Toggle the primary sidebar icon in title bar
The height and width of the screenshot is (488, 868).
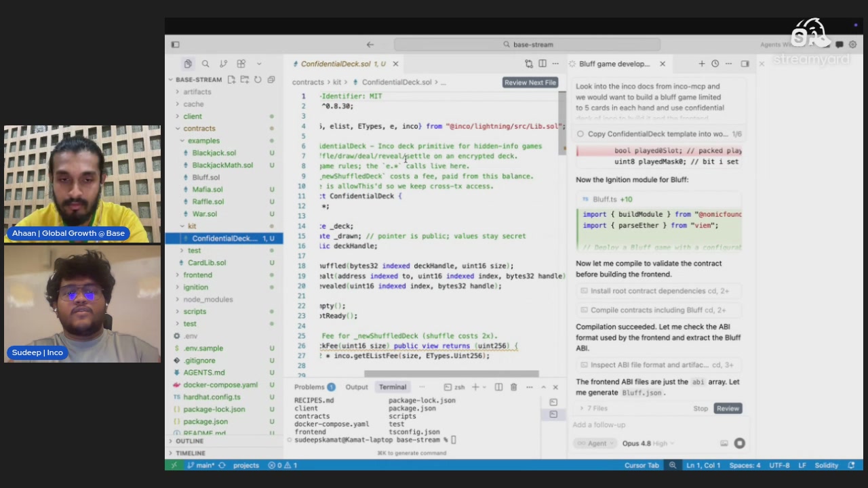coord(175,45)
